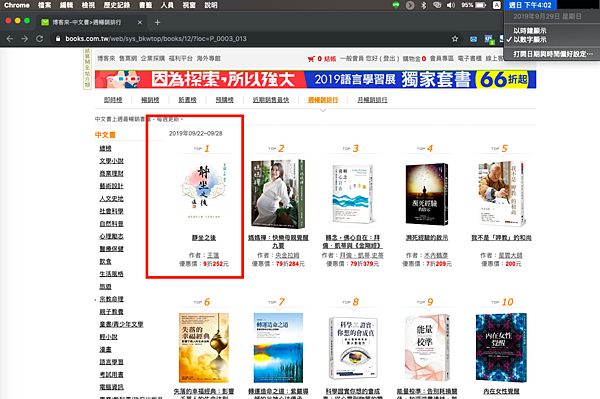Open the 會員專區 link
The image size is (600, 399).
442,59
